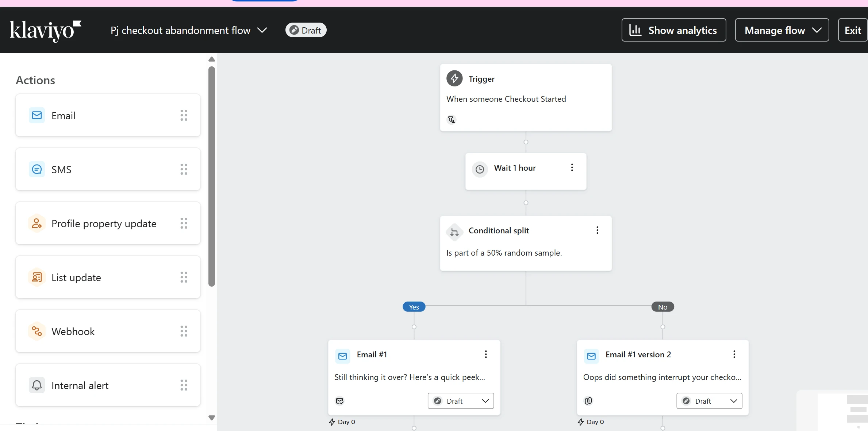Open Email #1 version 2 options menu
Screen dimensions: 868x431
(x=734, y=354)
